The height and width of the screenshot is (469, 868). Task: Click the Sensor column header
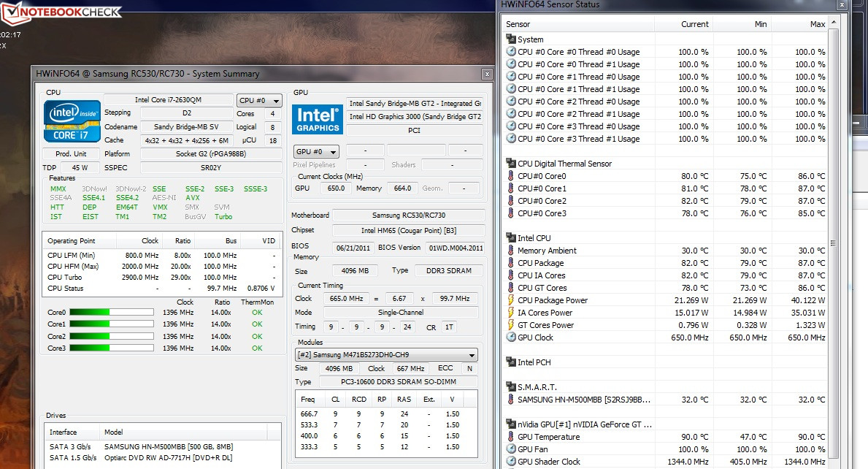(578, 24)
